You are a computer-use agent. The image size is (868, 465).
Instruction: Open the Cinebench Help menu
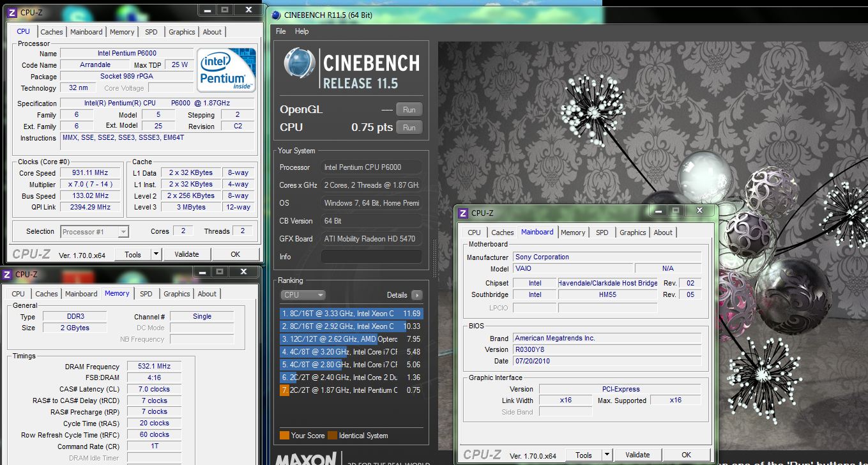pyautogui.click(x=301, y=31)
